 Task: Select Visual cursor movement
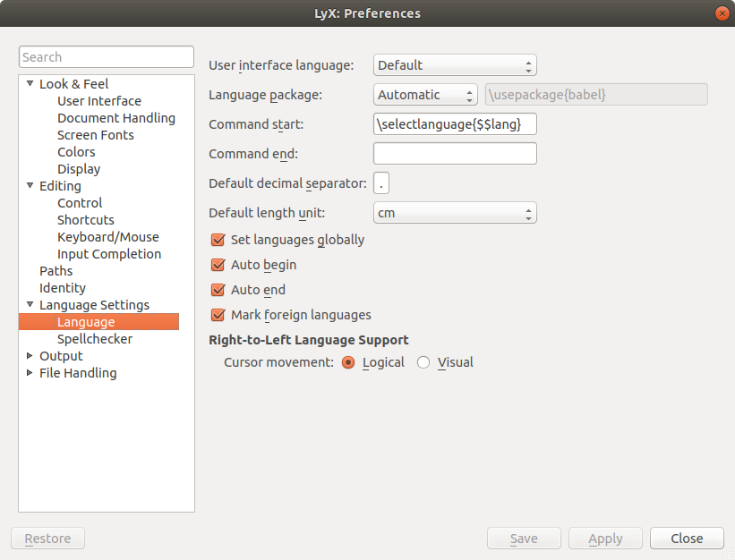click(x=424, y=362)
